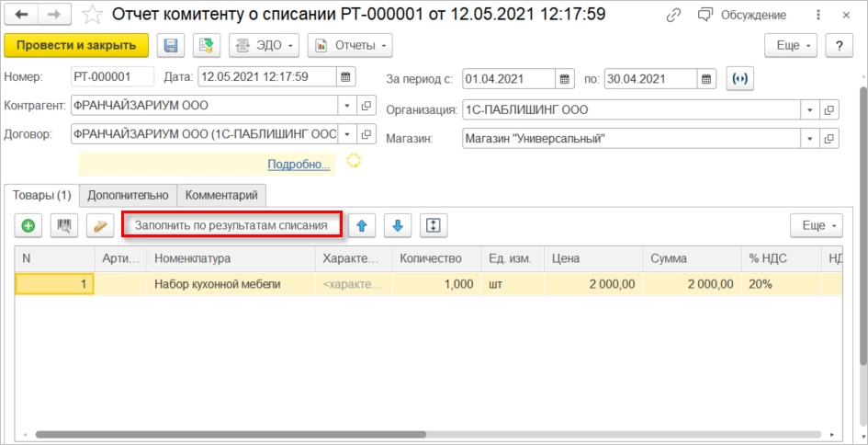
Task: Switch to the Товары (1) tab
Action: pos(42,195)
